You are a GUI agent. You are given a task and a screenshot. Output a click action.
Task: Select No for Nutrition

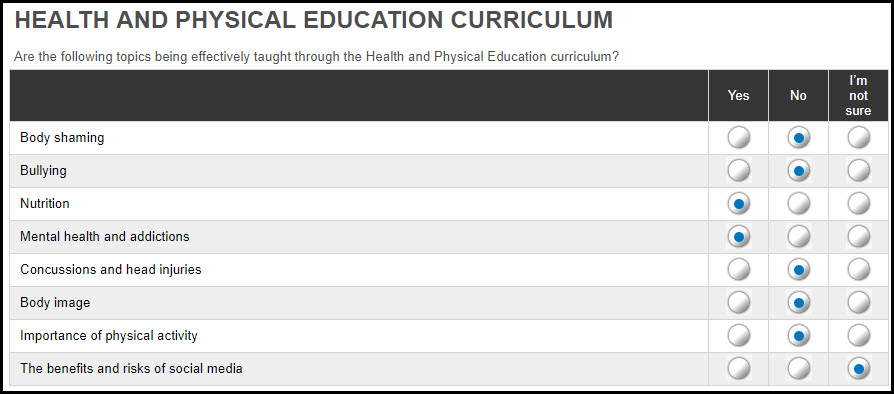point(798,204)
